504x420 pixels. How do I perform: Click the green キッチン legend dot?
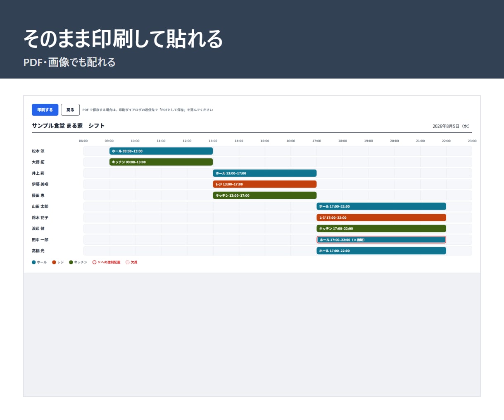(x=71, y=262)
